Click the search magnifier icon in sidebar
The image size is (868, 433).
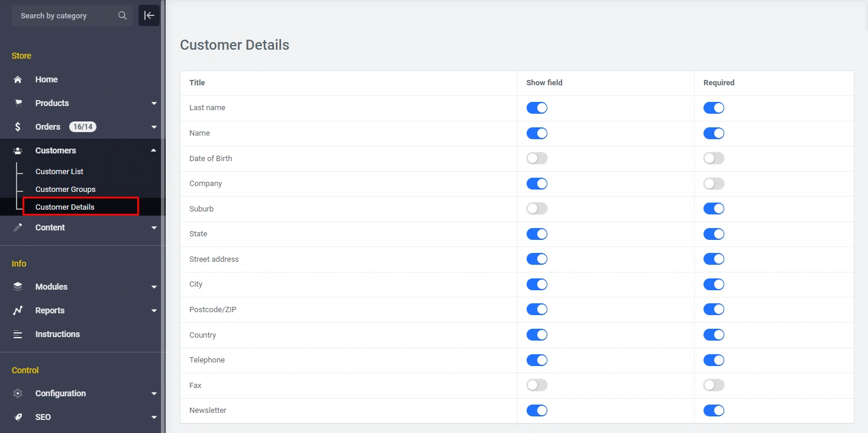(122, 16)
